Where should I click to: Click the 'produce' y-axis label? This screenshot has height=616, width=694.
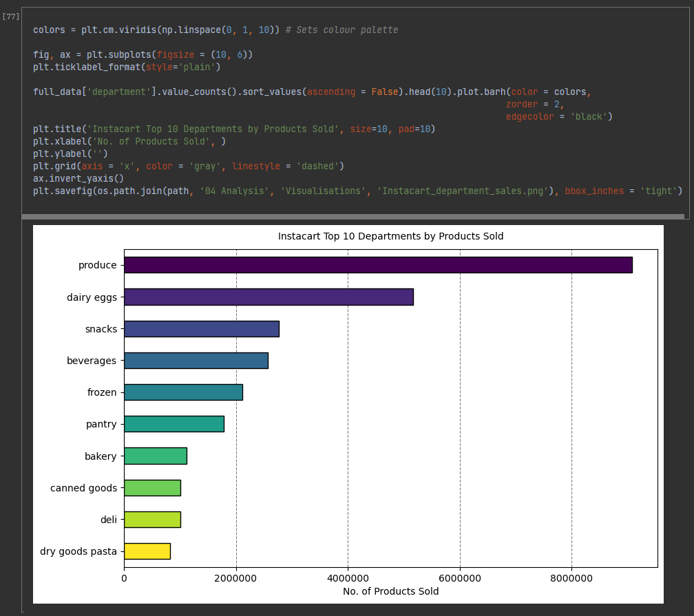pos(97,265)
